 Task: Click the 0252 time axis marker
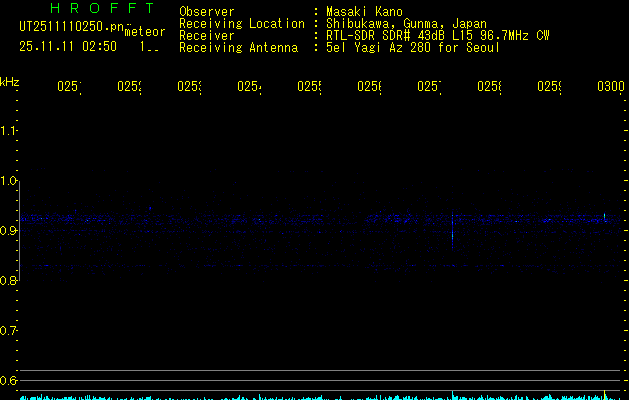coord(129,87)
